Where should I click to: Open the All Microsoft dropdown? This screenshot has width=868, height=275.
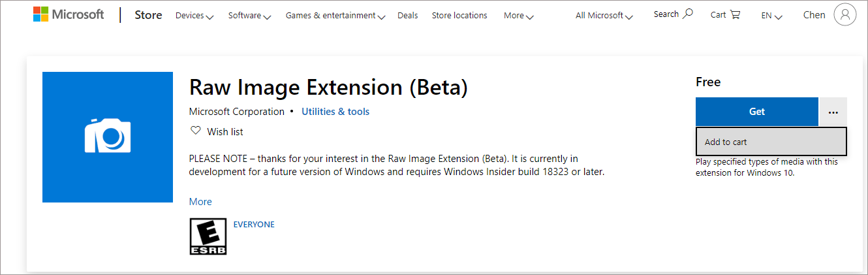pyautogui.click(x=604, y=16)
